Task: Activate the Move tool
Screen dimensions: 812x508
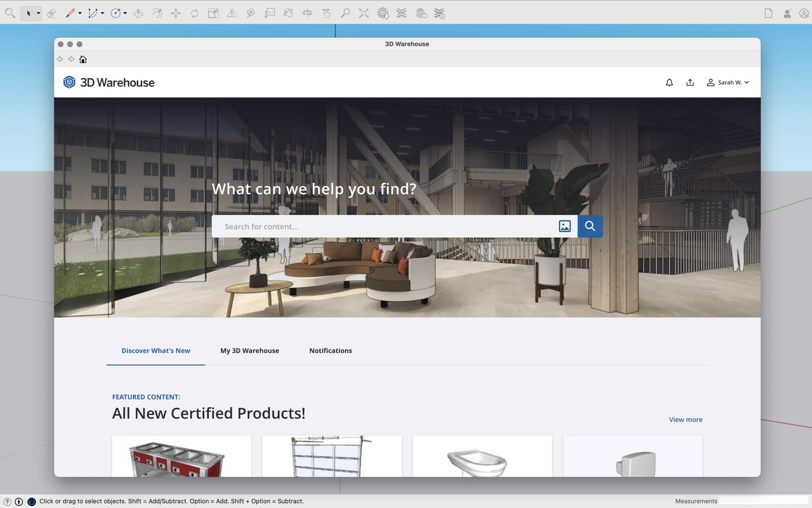Action: pos(176,13)
